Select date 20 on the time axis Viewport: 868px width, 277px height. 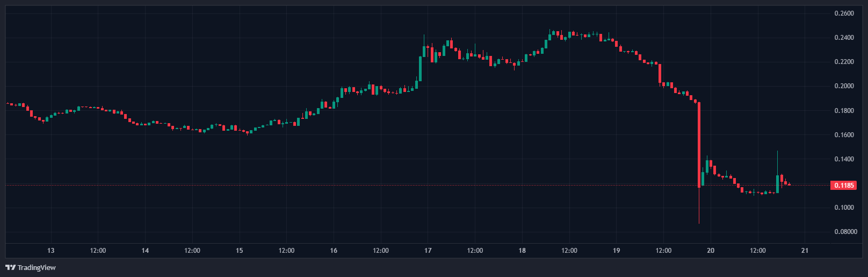[x=711, y=251]
